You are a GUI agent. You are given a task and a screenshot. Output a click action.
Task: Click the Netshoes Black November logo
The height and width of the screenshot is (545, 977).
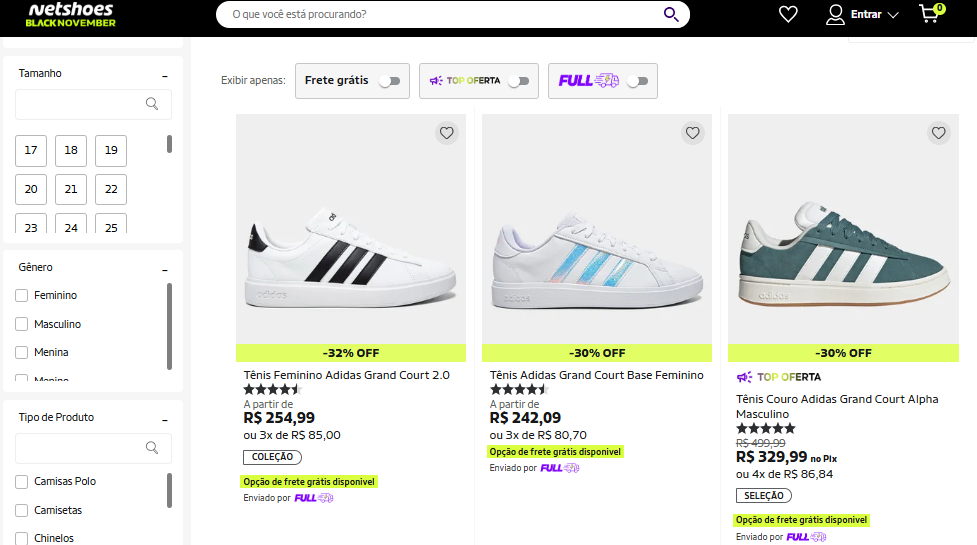pyautogui.click(x=70, y=14)
